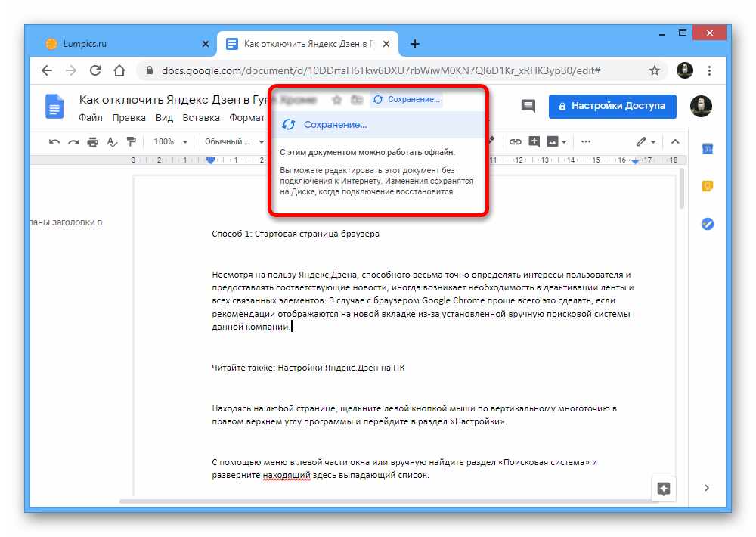Open Chrome profile avatar in toolbar
756x537 pixels.
point(685,70)
